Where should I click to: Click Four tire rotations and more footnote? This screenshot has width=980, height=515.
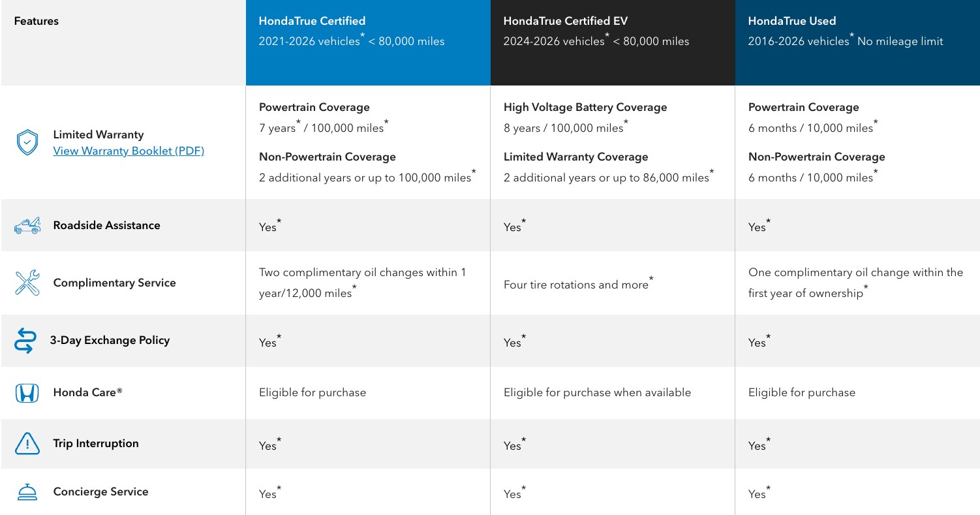(x=651, y=280)
